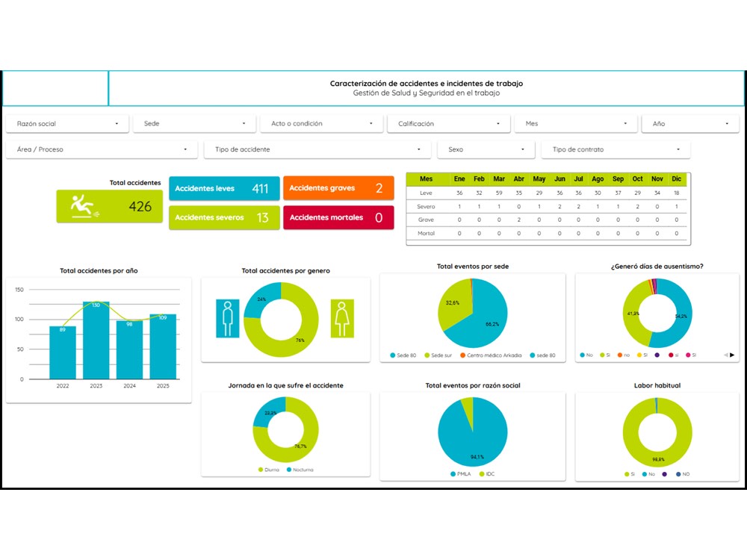Click the 98,8% segment in Labor habitual donut
The image size is (747, 560).
click(x=658, y=459)
